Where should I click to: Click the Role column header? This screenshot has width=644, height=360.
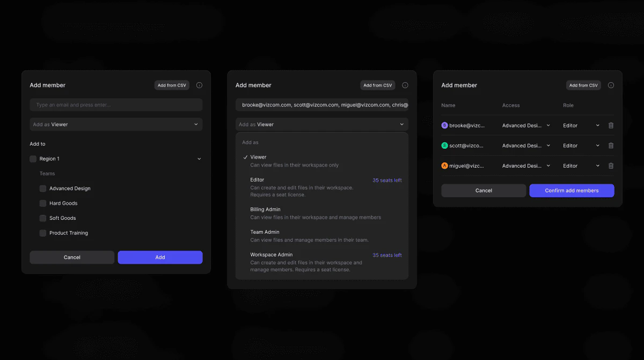click(568, 105)
